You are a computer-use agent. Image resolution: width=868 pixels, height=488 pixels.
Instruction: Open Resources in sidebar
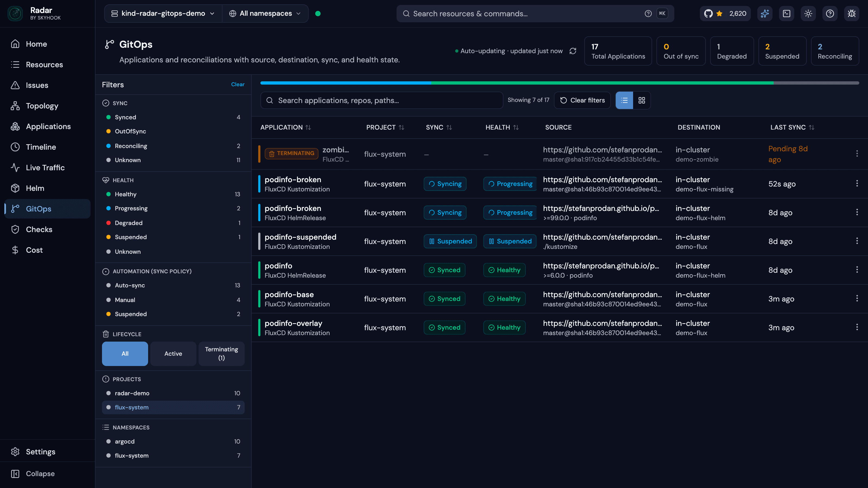47,65
